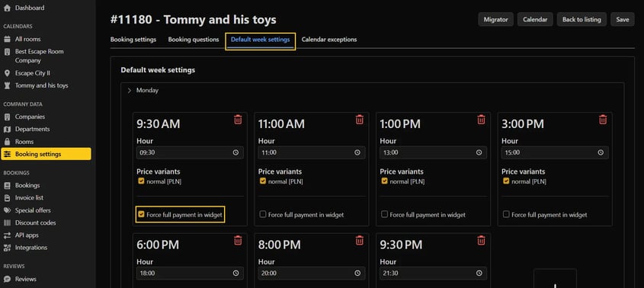The width and height of the screenshot is (644, 288).
Task: Open Invoice list in sidebar
Action: 29,197
